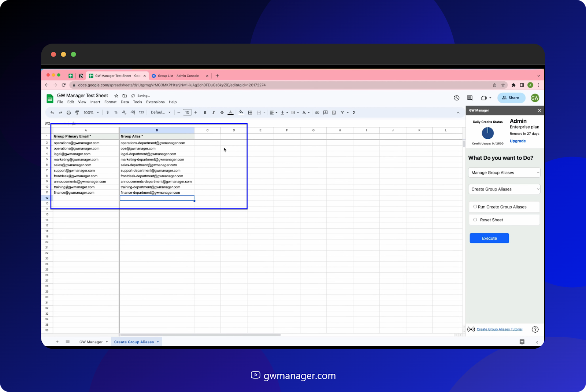Image resolution: width=586 pixels, height=392 pixels.
Task: Open the Edit menu
Action: click(x=71, y=102)
